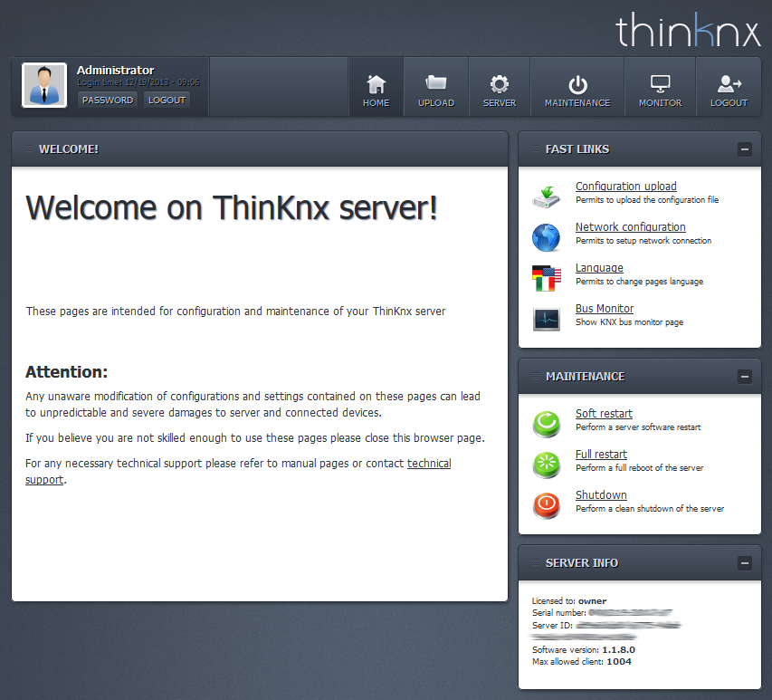Open the MONITOR menu label
Viewport: 772px width, 700px height.
[x=661, y=103]
